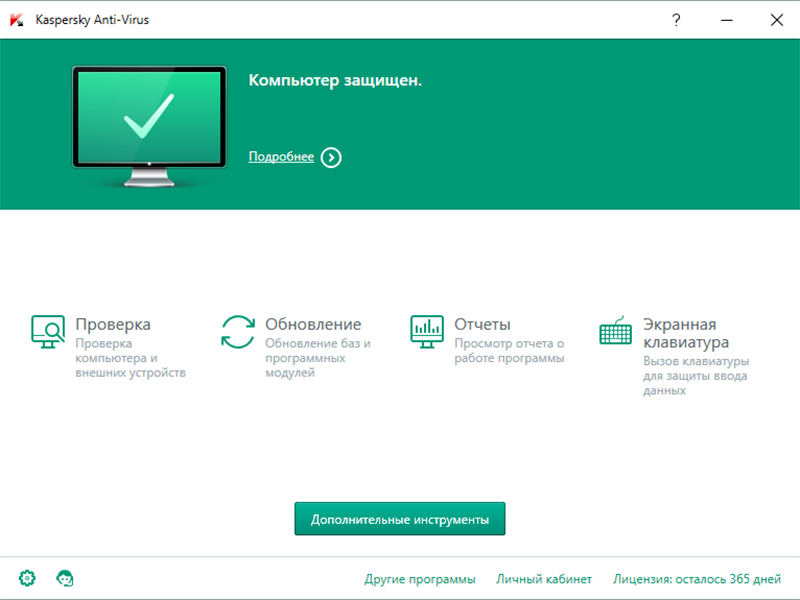Click the Kaspersky logo in title bar
Screen dimensions: 800x600
pyautogui.click(x=16, y=19)
